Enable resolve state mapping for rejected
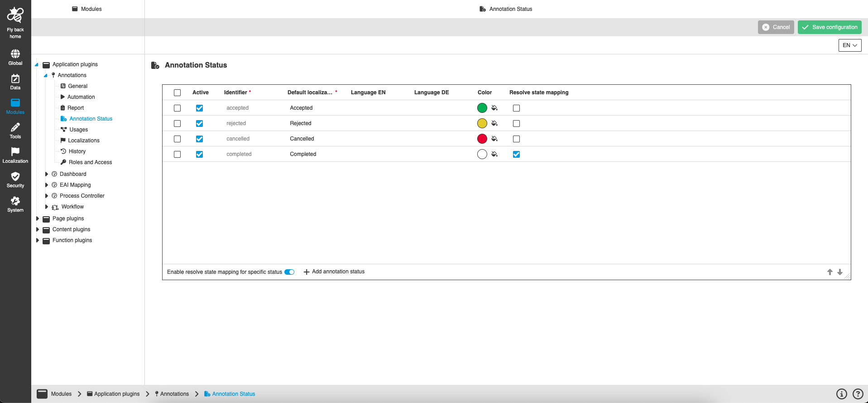 click(516, 124)
